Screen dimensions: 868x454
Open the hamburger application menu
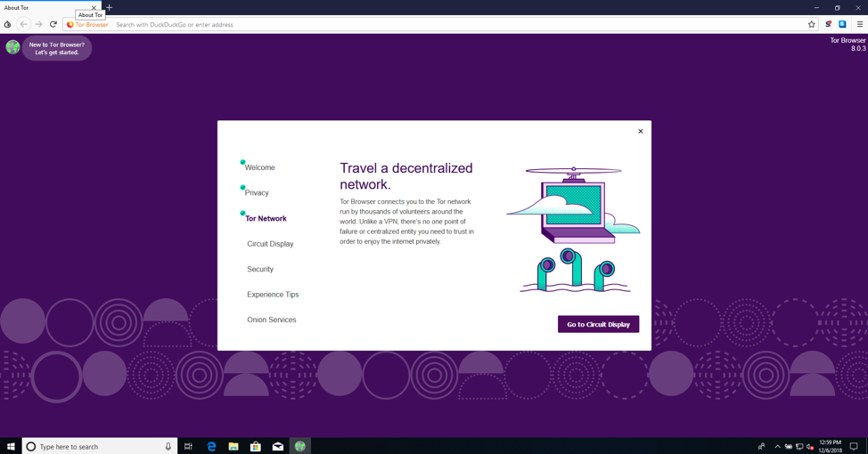[860, 24]
